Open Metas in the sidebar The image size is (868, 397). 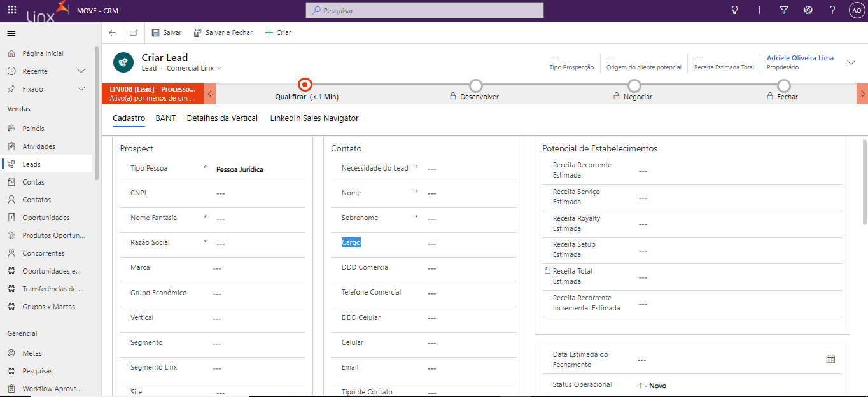click(x=32, y=353)
